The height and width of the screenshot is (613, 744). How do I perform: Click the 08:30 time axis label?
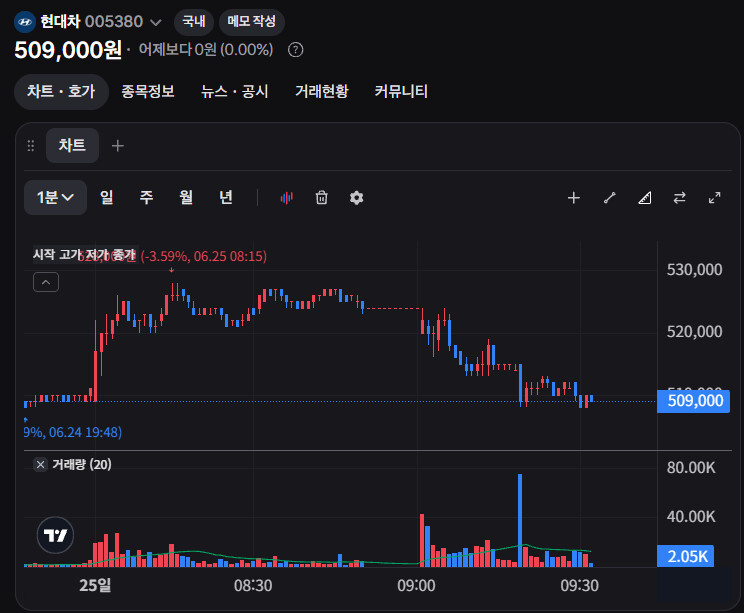point(253,586)
